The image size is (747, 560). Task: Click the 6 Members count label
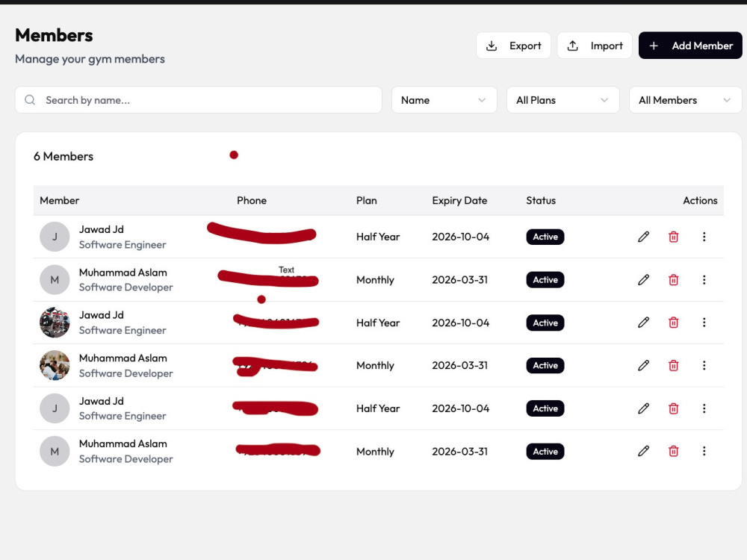[63, 156]
